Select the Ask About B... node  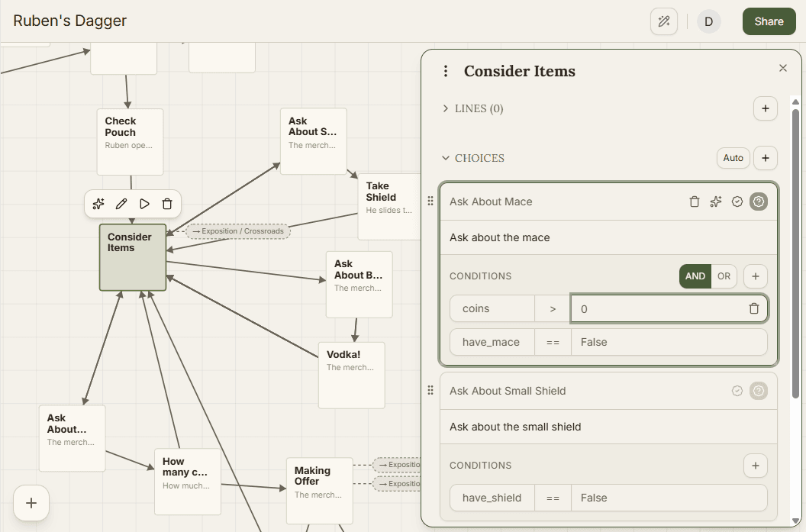pos(359,284)
